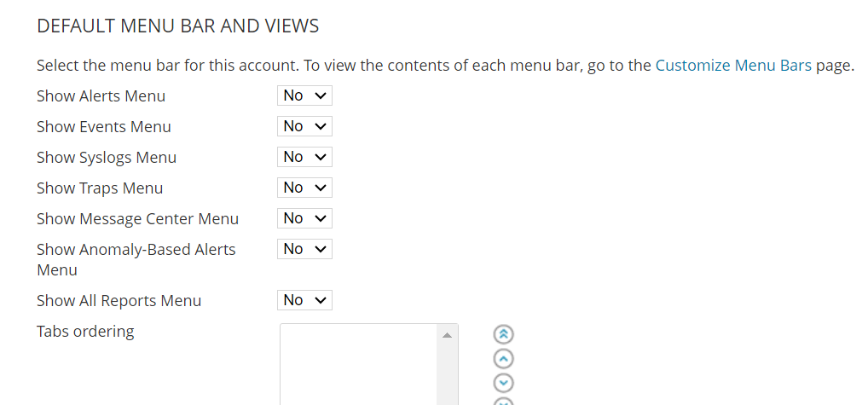Follow the Customize Menu Bars link
Viewport: 868px width, 405px height.
coord(733,66)
